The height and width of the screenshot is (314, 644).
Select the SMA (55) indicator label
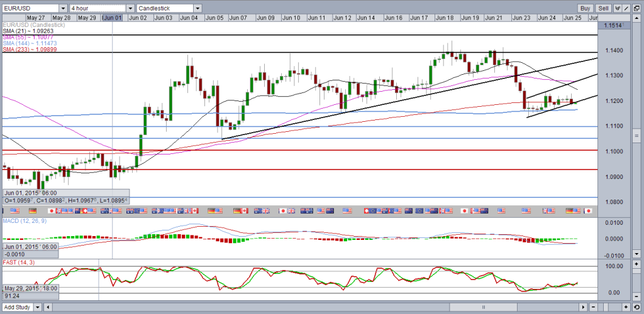(x=28, y=37)
